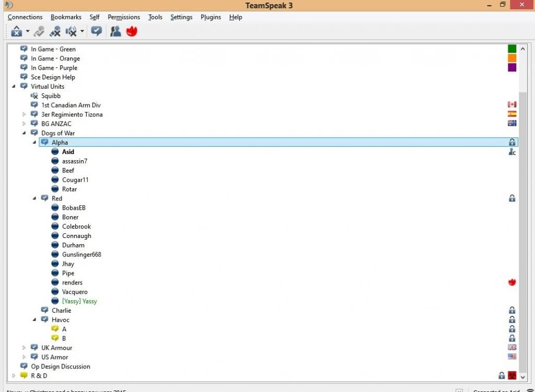
Task: Collapse the Dogs of War channel
Action: click(24, 133)
